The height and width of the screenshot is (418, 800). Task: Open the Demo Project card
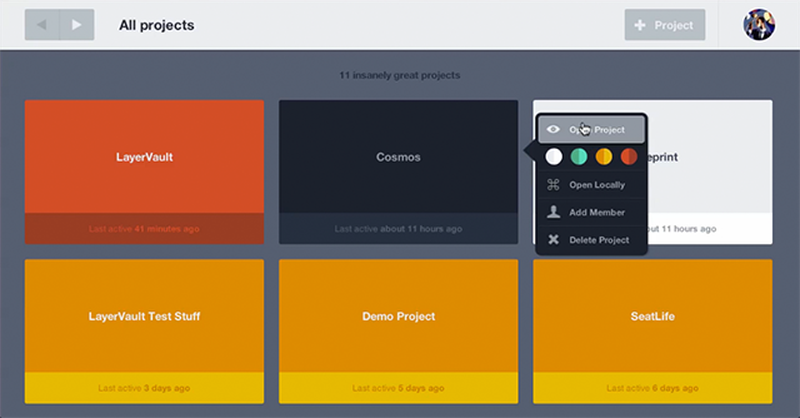(x=398, y=331)
